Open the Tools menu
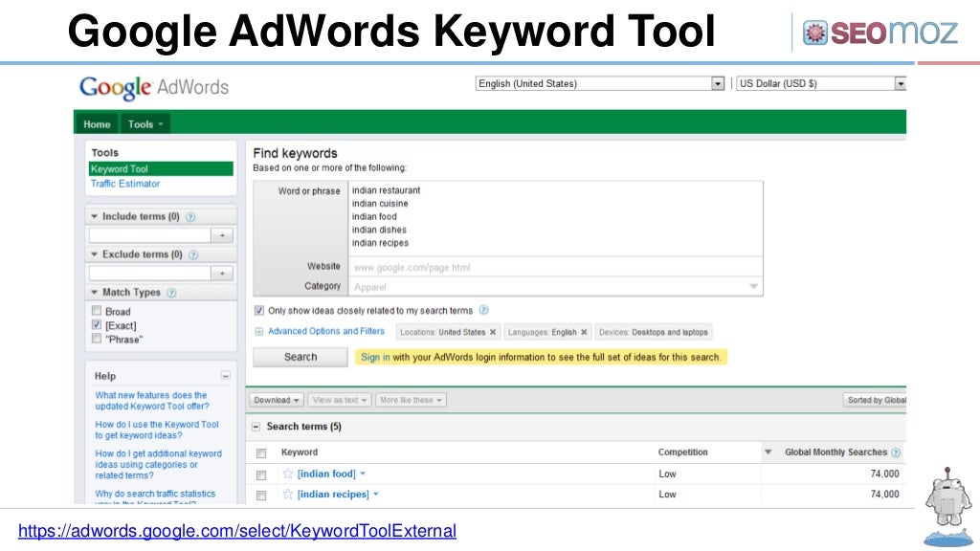 [x=145, y=124]
